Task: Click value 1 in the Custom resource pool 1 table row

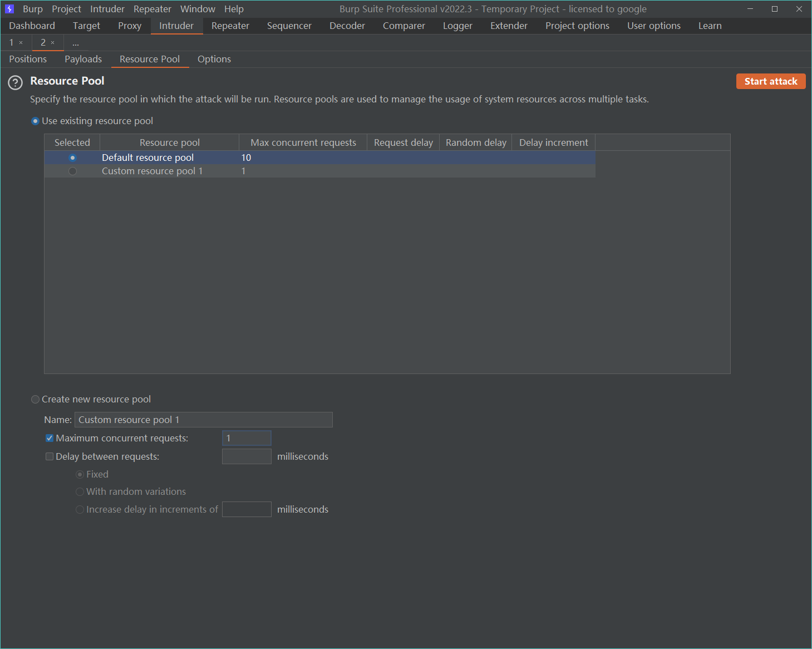Action: pos(243,171)
